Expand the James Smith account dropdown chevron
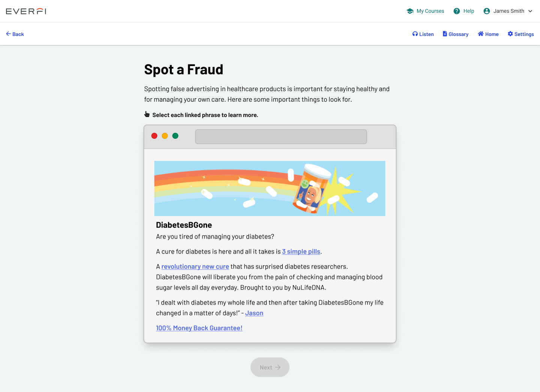540x392 pixels. [530, 11]
